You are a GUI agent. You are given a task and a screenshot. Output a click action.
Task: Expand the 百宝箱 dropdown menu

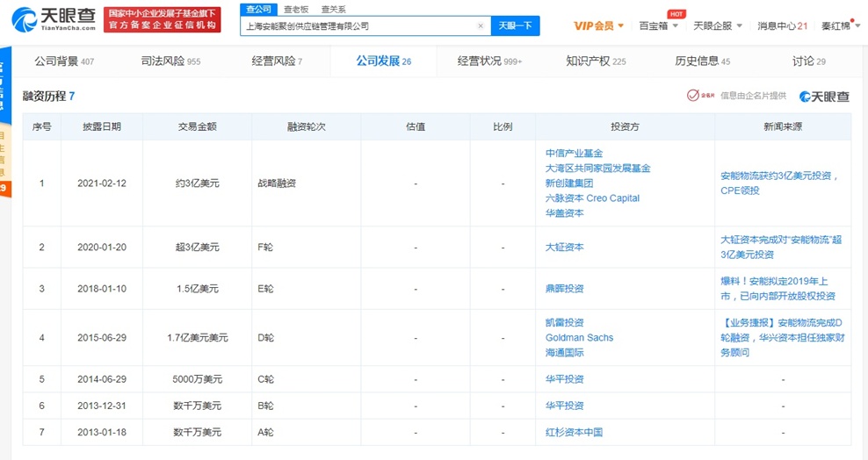[658, 26]
